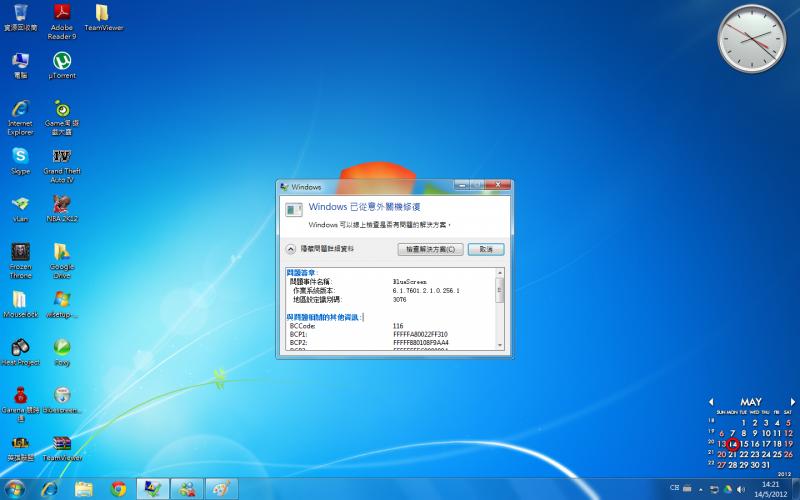Click the BCCode value 116
800x500 pixels.
tap(398, 326)
